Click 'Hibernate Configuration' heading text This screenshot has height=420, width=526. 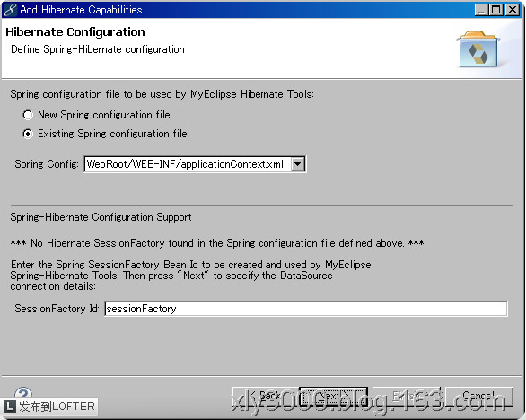(75, 32)
